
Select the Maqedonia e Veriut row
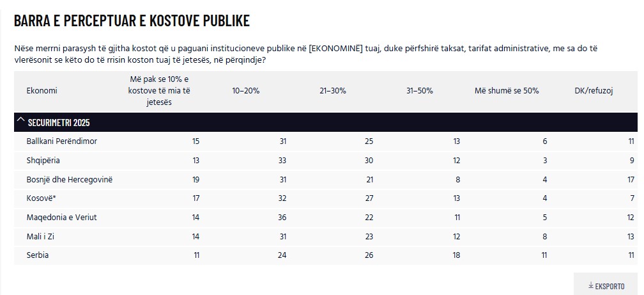point(61,218)
